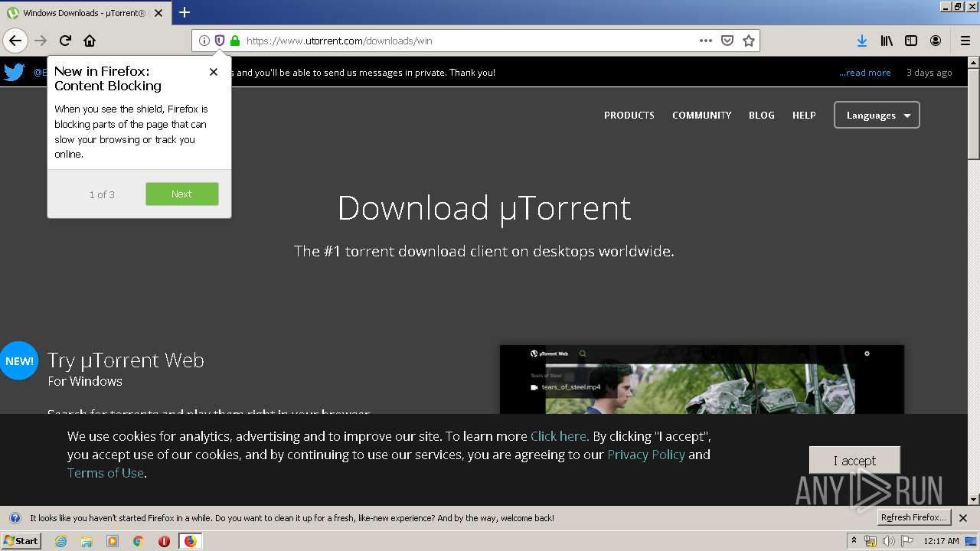Open Firefox account icon
980x551 pixels.
click(936, 41)
